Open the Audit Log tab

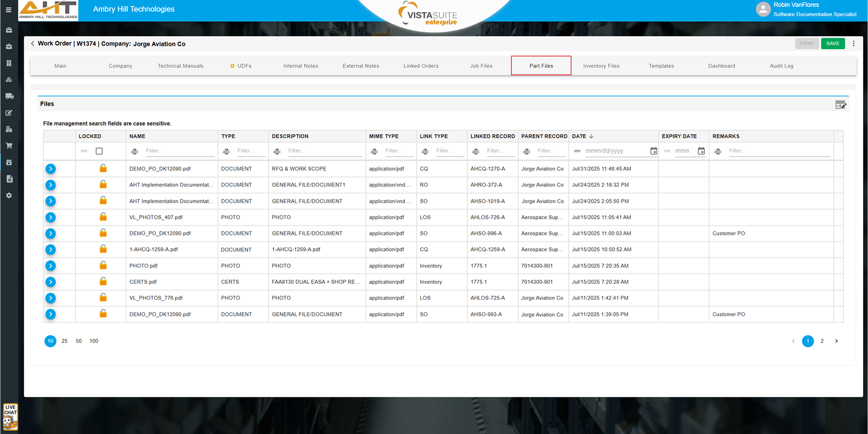point(781,66)
